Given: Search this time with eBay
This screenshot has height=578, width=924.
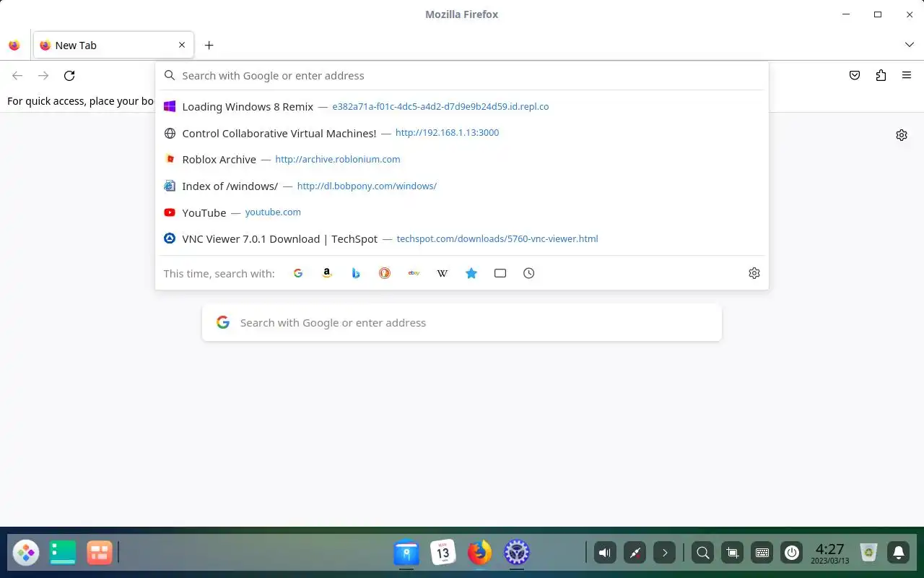Looking at the screenshot, I should click(414, 273).
